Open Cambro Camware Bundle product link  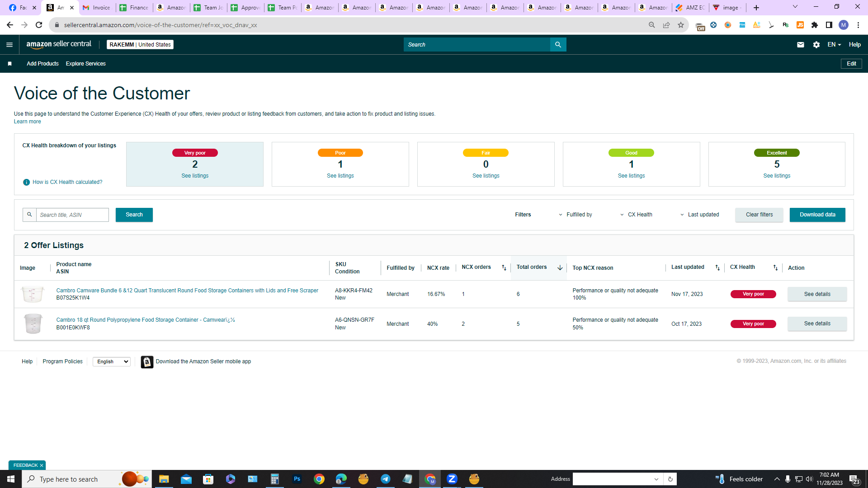click(x=187, y=291)
